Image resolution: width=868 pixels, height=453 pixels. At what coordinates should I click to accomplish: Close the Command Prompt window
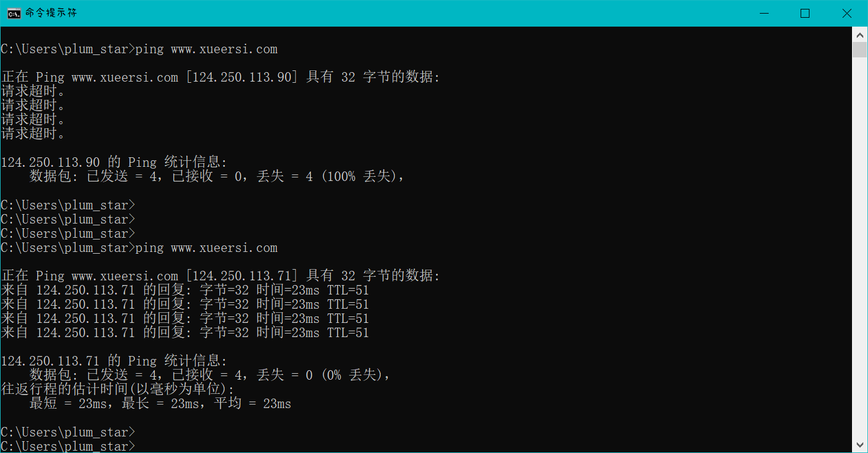click(847, 13)
